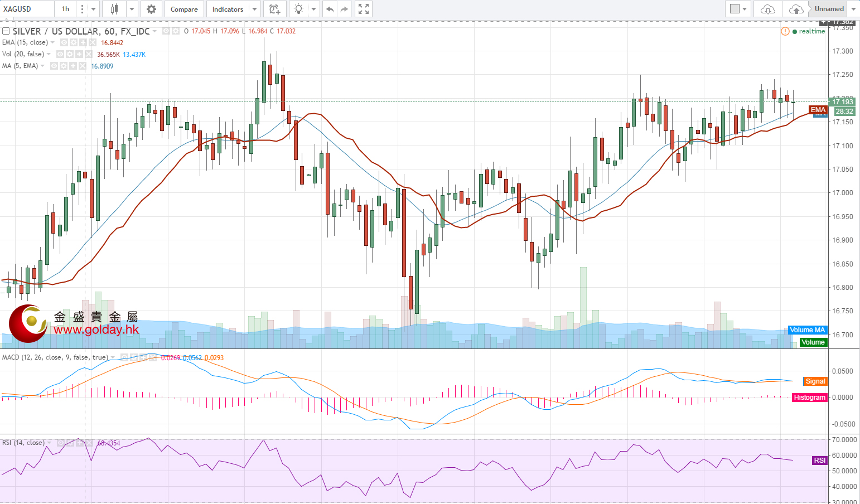Remove the EMA (15, close) indicator
The width and height of the screenshot is (860, 504).
93,42
